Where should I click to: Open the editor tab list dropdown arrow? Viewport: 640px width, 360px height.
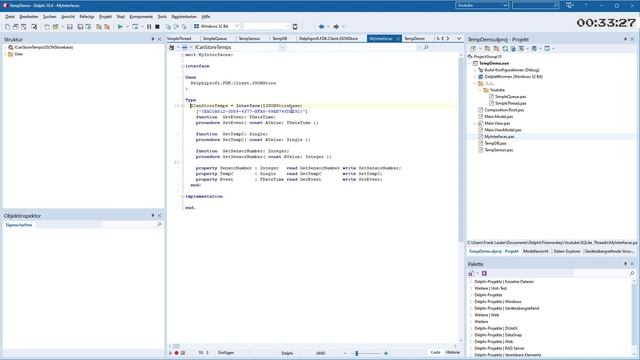click(459, 38)
